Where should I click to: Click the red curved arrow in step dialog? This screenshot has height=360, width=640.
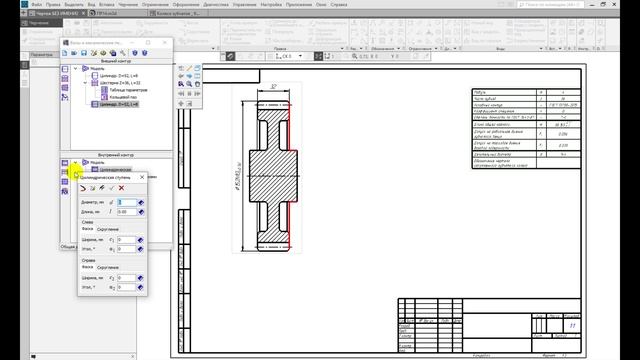pyautogui.click(x=83, y=188)
